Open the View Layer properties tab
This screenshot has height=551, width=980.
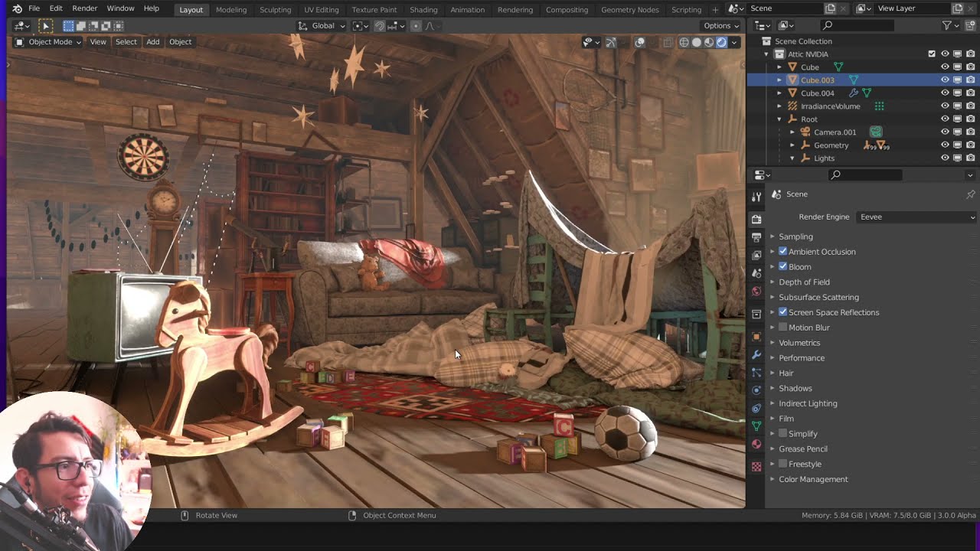(x=756, y=255)
